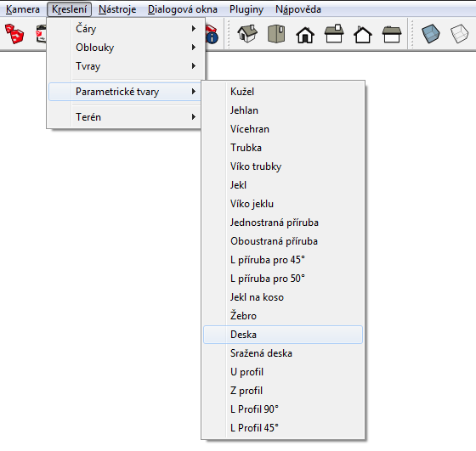Open the Pluginy menu
Viewport: 476px width, 451px height.
pyautogui.click(x=246, y=9)
